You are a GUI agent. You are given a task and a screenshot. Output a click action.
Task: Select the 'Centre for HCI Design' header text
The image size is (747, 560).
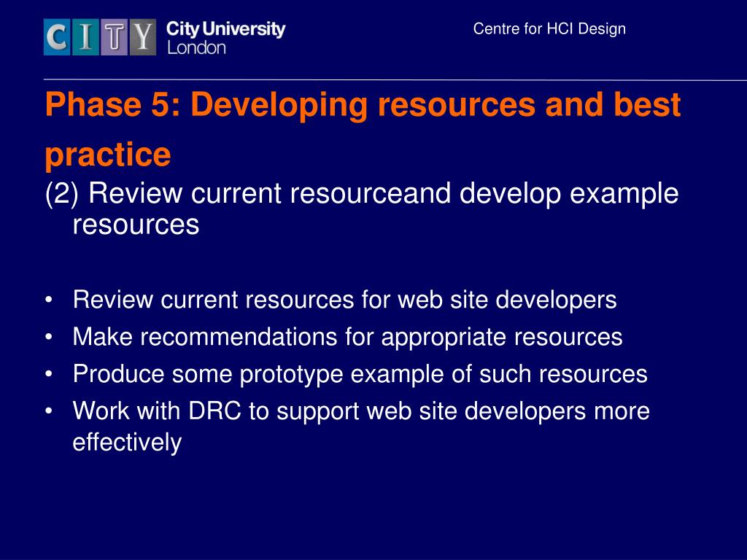549,28
